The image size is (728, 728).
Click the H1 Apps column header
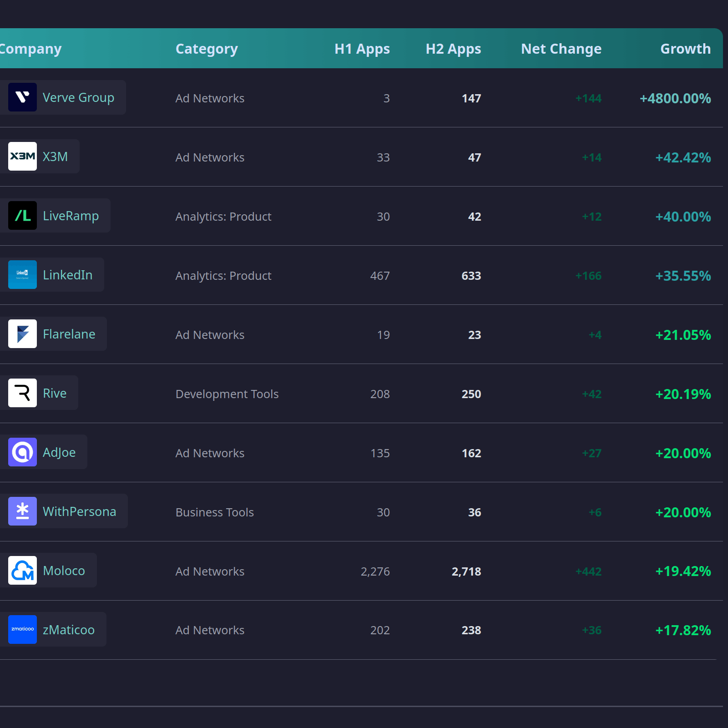point(362,49)
